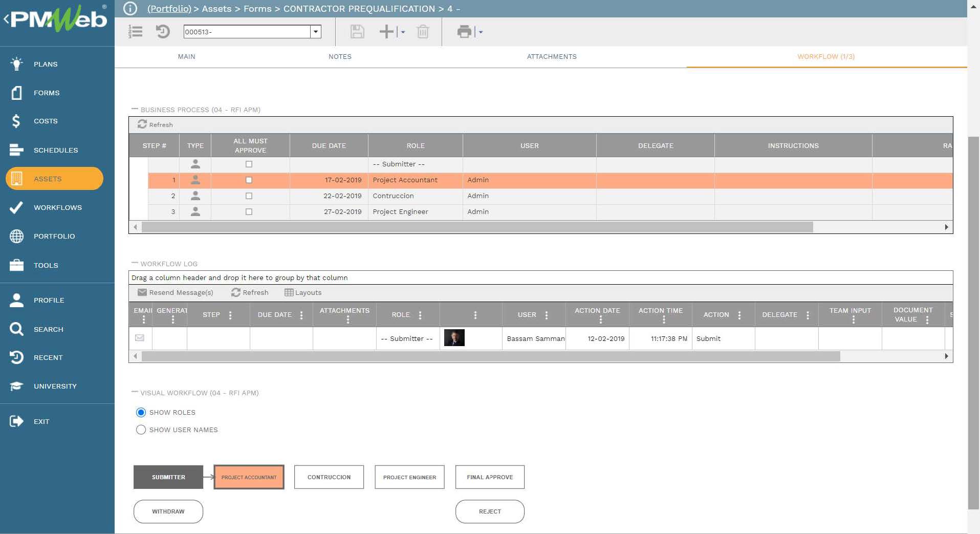Open the Search panel

[x=17, y=329]
